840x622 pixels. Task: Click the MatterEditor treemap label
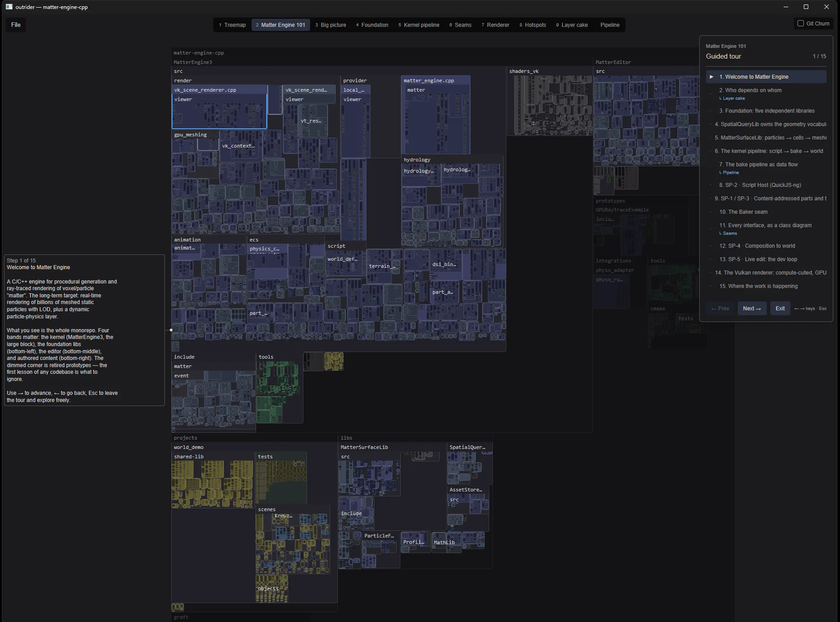[x=613, y=62]
